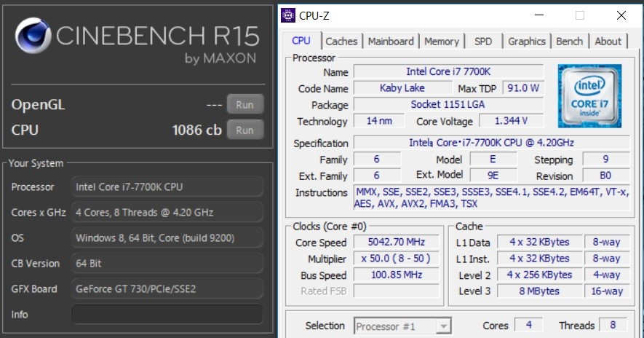Click the CB Version 64 Bit field

167,263
